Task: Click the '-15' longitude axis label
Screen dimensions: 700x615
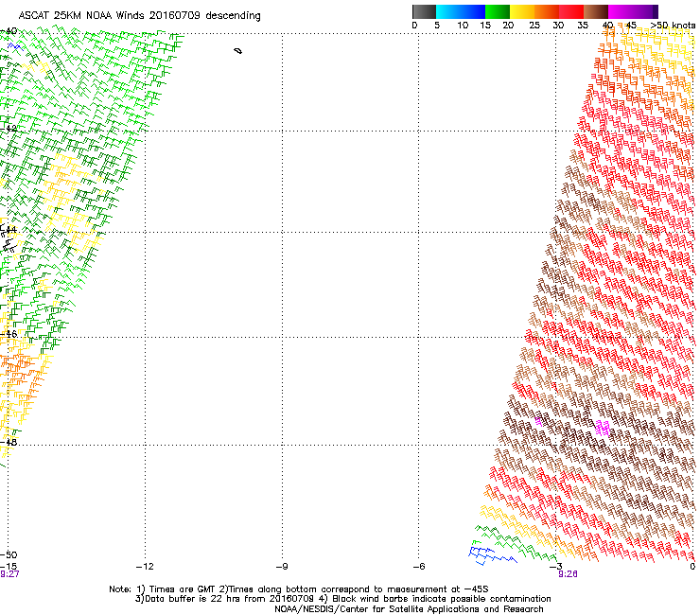Action: (x=9, y=567)
